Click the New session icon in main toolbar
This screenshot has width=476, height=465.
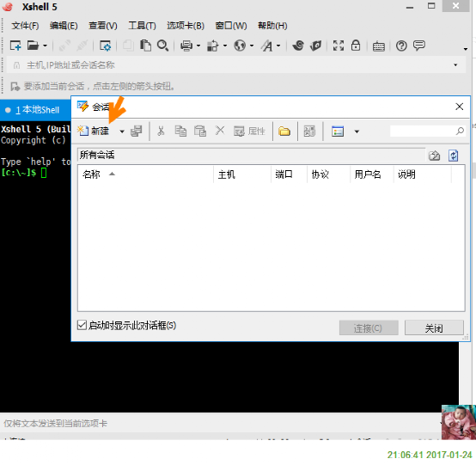tap(15, 46)
